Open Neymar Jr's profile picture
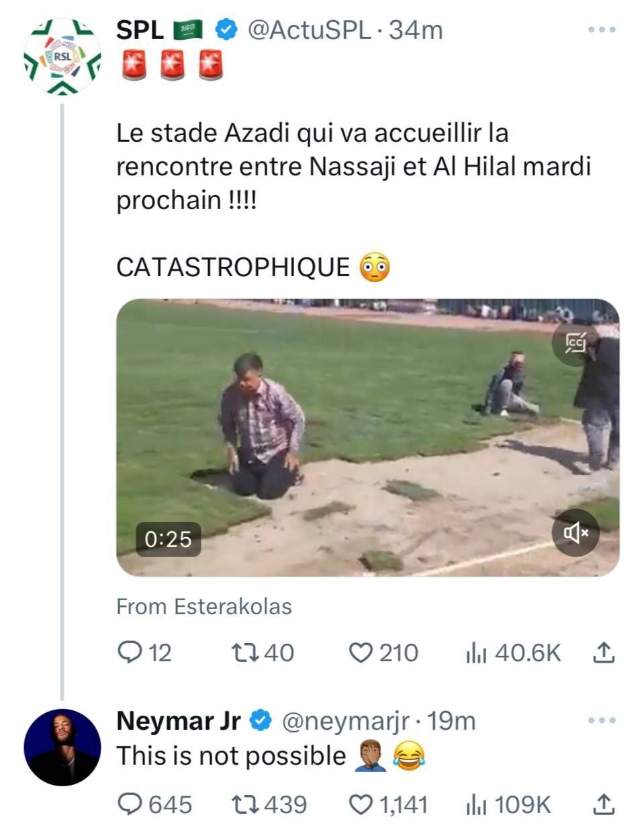Viewport: 644px width, 836px height. [62, 747]
